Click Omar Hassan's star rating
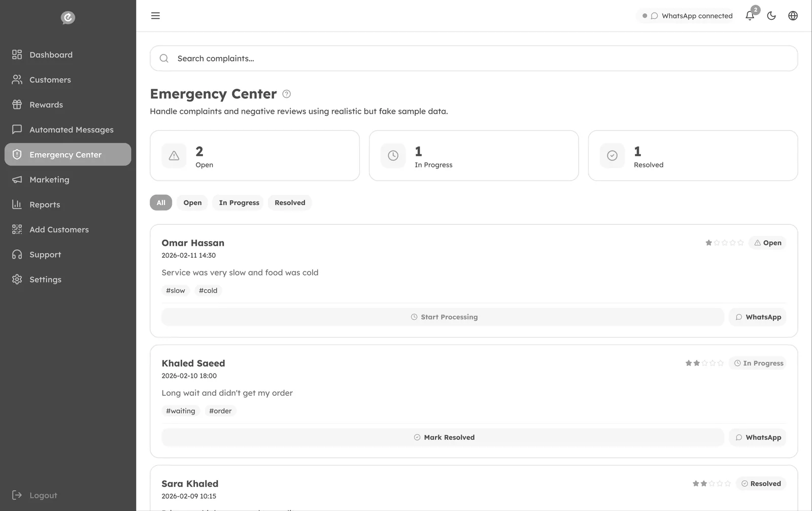 click(x=725, y=243)
